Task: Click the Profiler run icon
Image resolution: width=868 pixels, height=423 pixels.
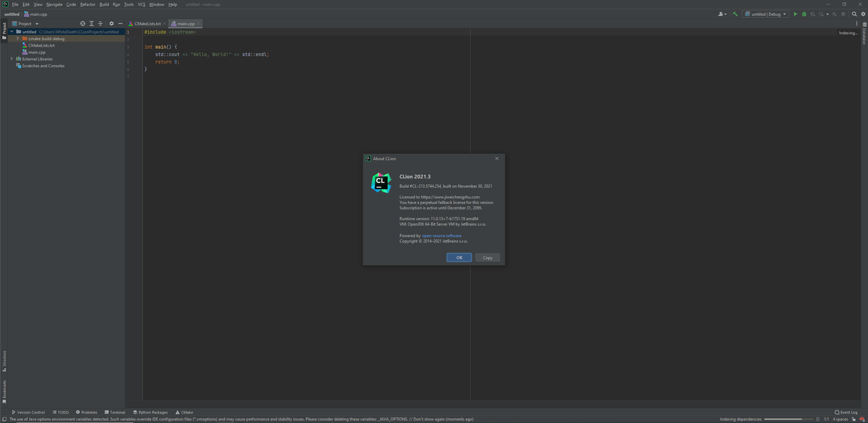Action: click(821, 14)
